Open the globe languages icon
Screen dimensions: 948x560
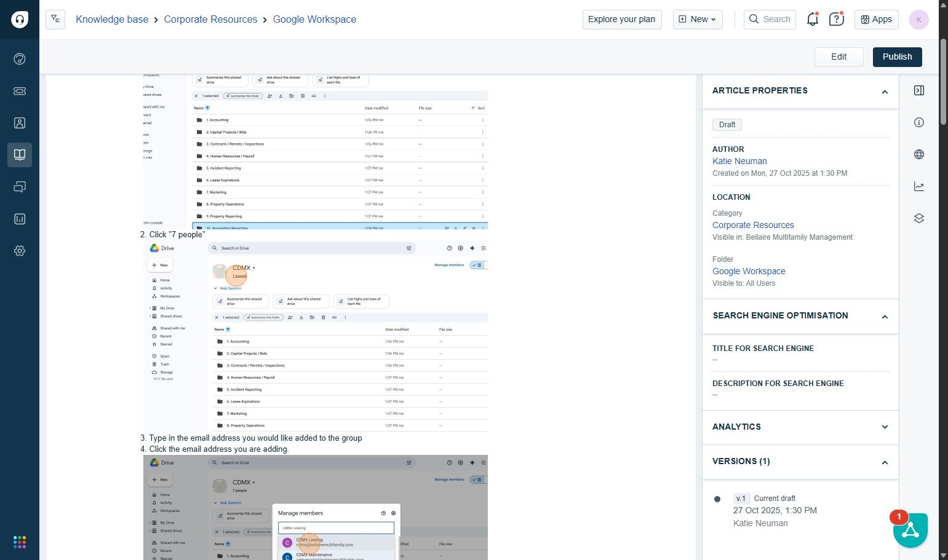pyautogui.click(x=919, y=154)
